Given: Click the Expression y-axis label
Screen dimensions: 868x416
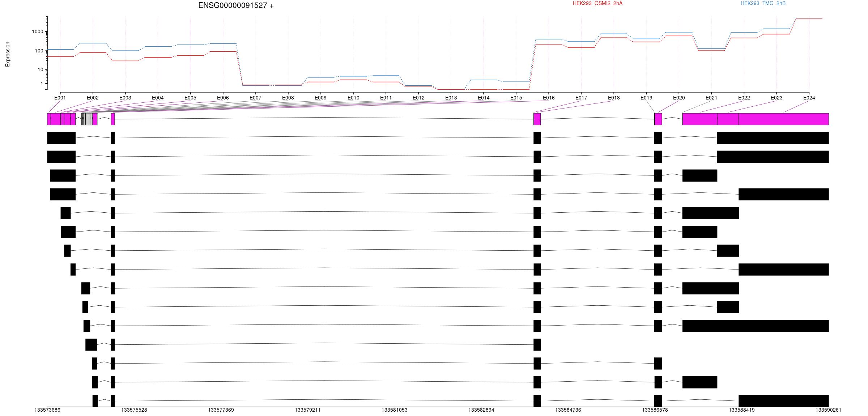Looking at the screenshot, I should tap(8, 54).
